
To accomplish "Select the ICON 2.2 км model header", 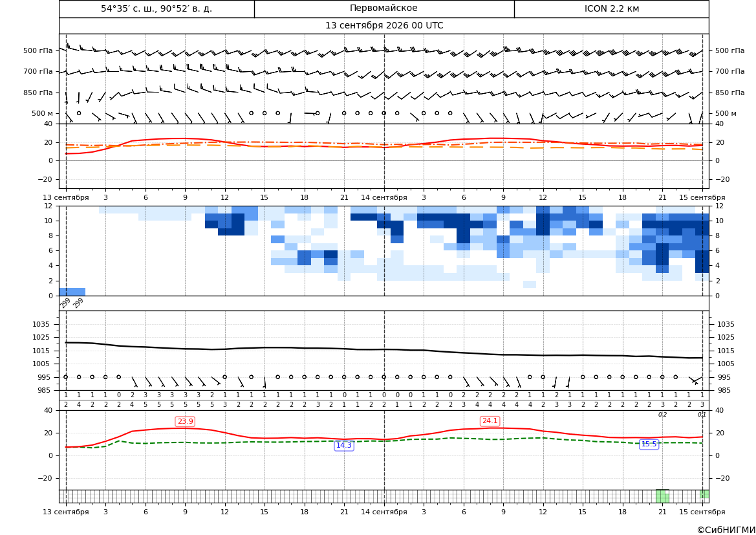I will tap(611, 8).
